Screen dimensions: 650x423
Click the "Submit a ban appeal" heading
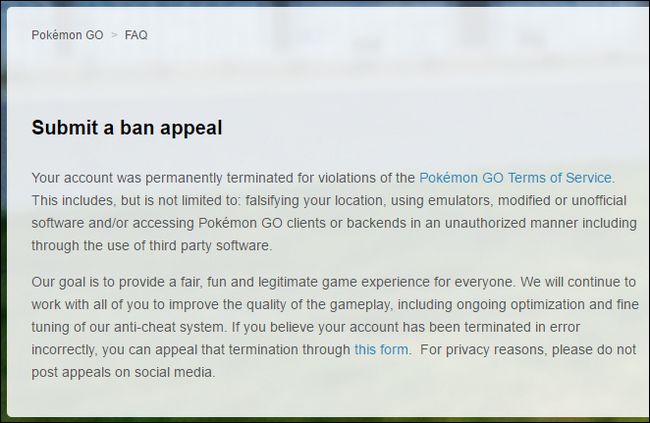(127, 127)
